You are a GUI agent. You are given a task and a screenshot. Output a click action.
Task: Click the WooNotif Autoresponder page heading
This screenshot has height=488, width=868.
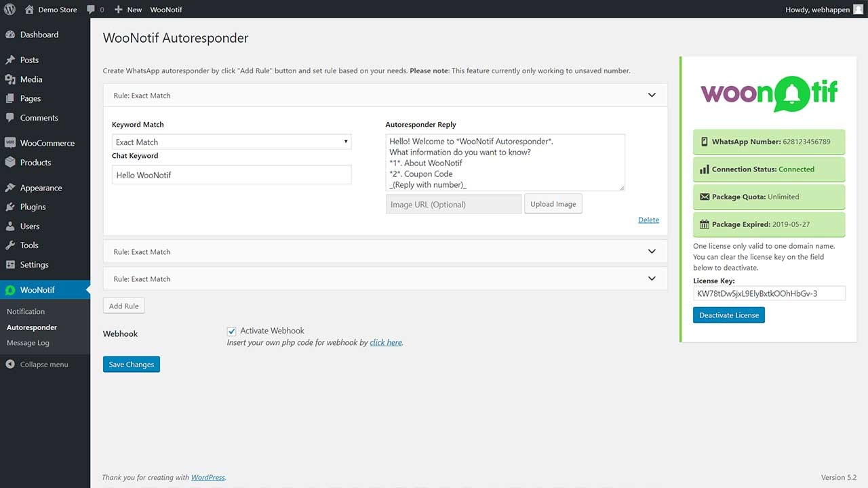tap(176, 38)
